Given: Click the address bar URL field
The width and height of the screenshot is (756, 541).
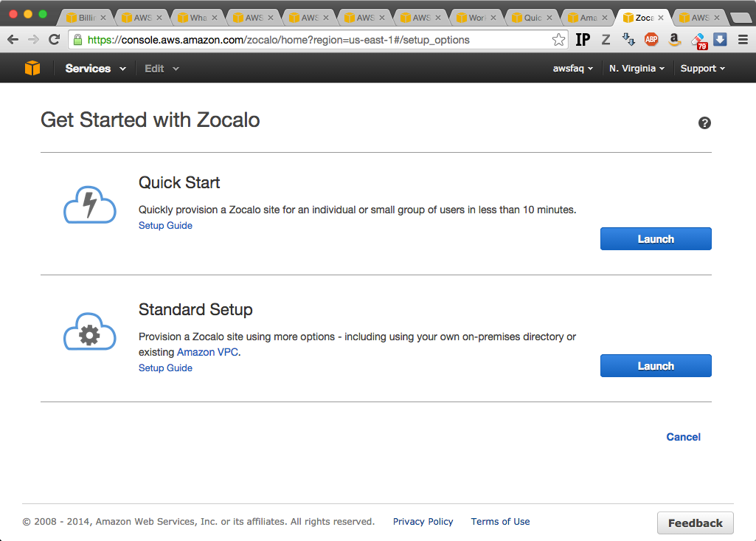Looking at the screenshot, I should point(318,40).
